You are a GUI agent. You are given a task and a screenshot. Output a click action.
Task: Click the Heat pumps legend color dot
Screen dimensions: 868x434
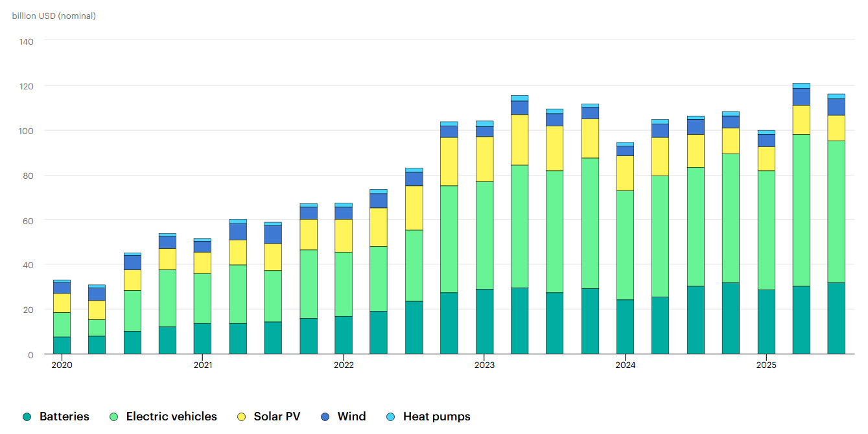(x=390, y=417)
